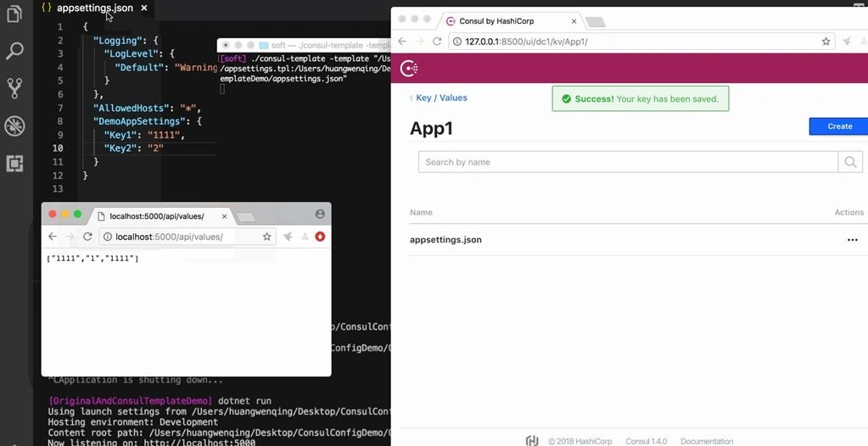Click the red extension icon in localhost browser
Screen dimensions: 868x446
(320, 237)
